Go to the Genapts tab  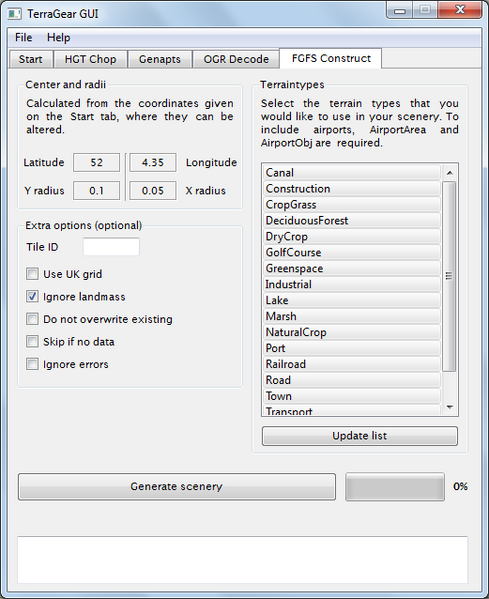tap(160, 59)
